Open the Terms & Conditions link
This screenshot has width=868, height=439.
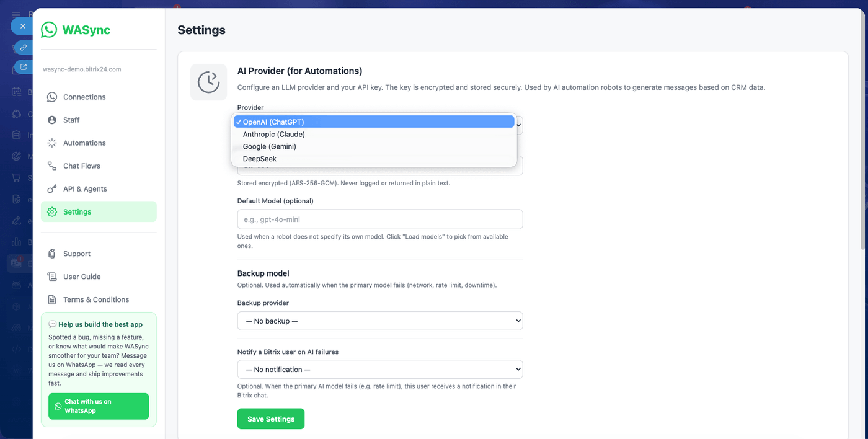coord(99,299)
